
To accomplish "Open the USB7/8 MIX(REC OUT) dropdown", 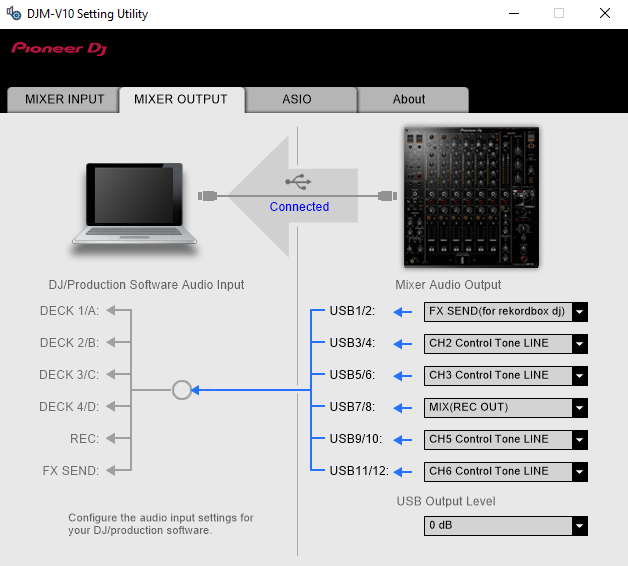I will tap(506, 408).
